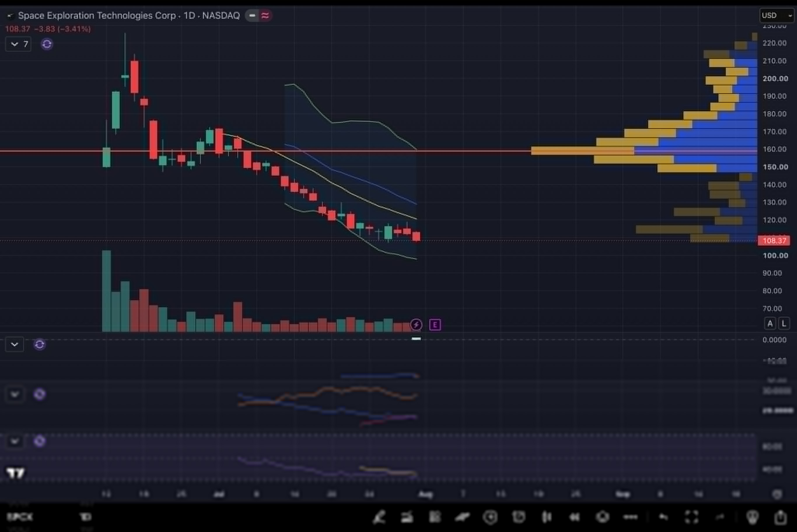This screenshot has width=797, height=532.
Task: Toggle the grey dash pill beside NASDAQ
Action: click(x=252, y=16)
